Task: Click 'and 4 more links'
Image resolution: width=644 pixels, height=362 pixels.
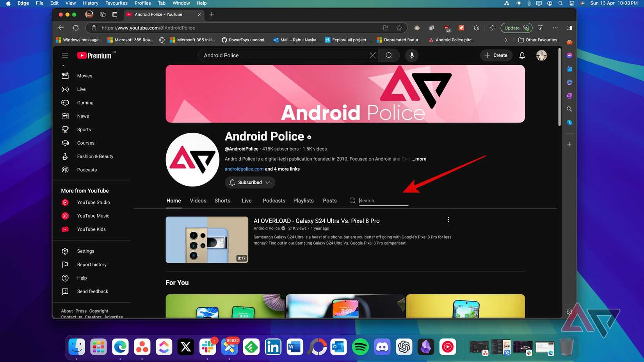Action: point(282,169)
